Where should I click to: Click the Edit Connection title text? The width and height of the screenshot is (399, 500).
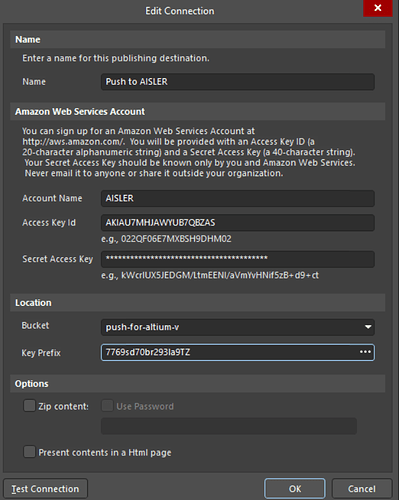click(x=180, y=11)
